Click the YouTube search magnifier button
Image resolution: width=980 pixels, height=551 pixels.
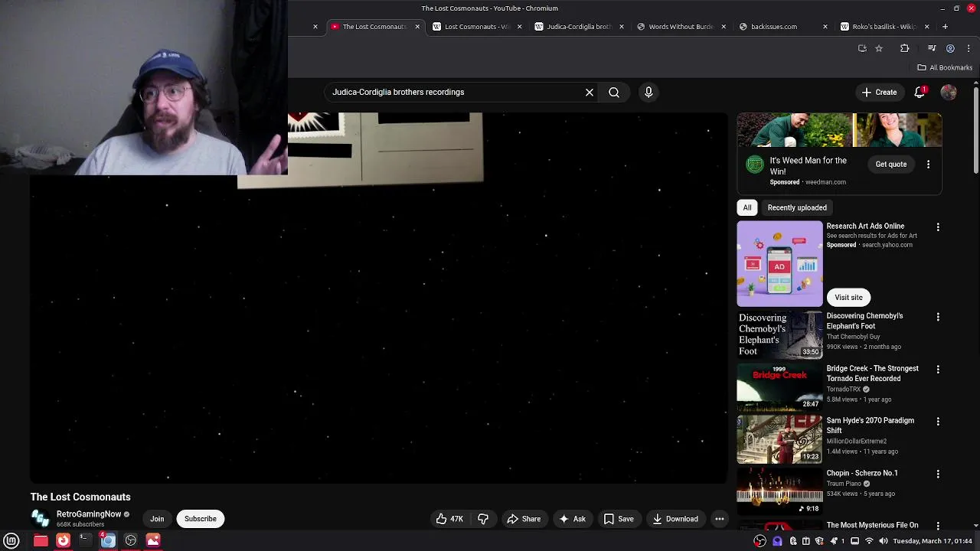[614, 92]
